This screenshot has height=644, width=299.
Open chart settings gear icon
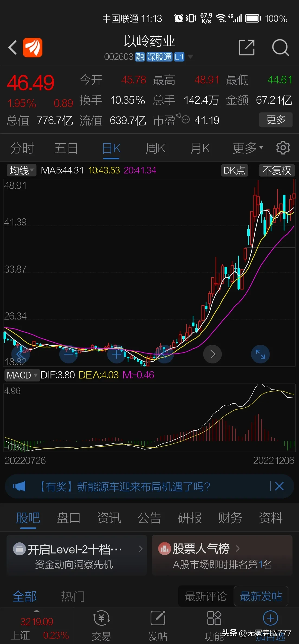(x=283, y=148)
